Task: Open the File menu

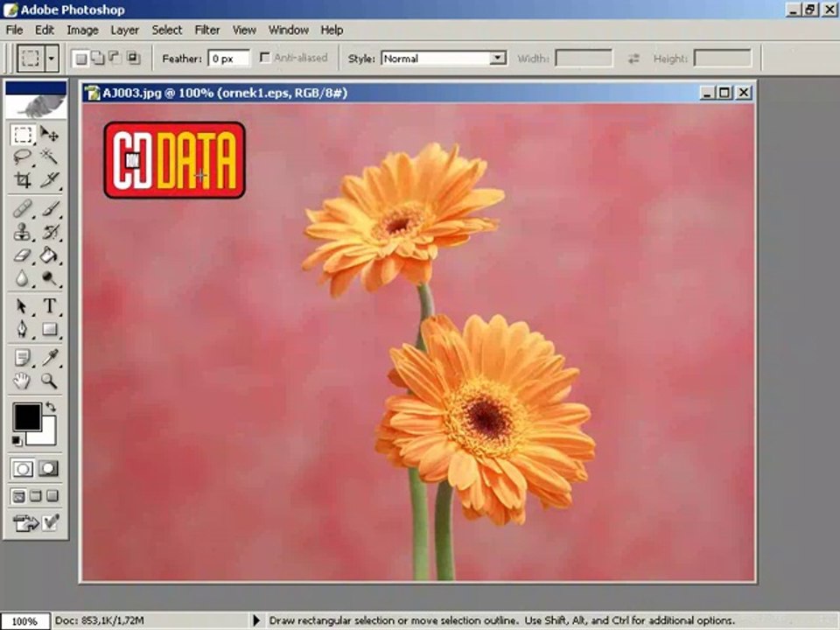Action: [x=15, y=30]
